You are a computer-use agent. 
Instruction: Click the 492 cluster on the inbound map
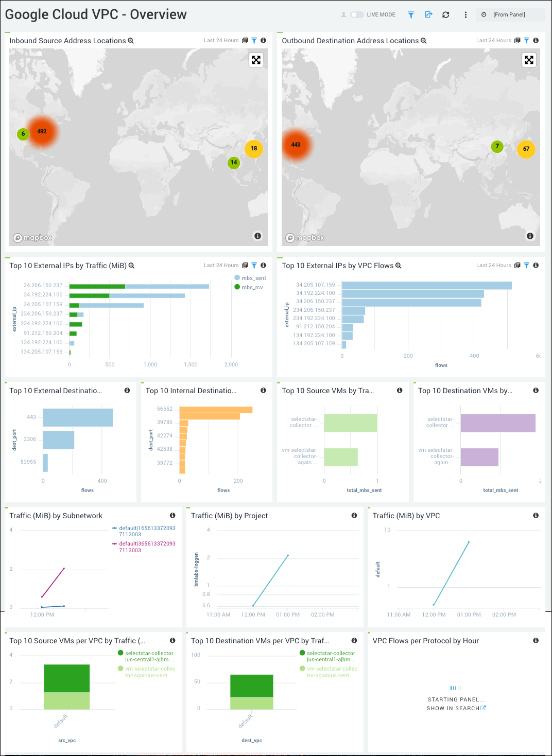[x=43, y=131]
